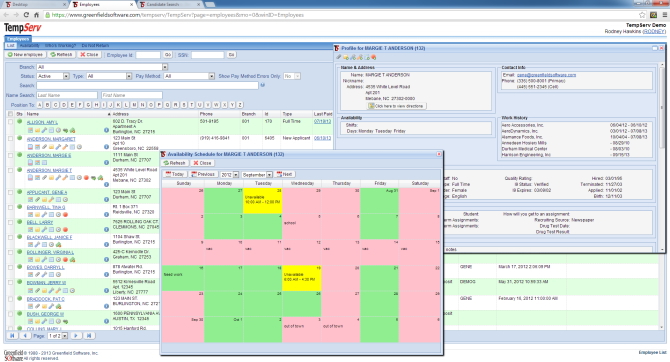Check the box for BLACKWELL JANICE F
The width and height of the screenshot is (670, 362).
click(10, 237)
